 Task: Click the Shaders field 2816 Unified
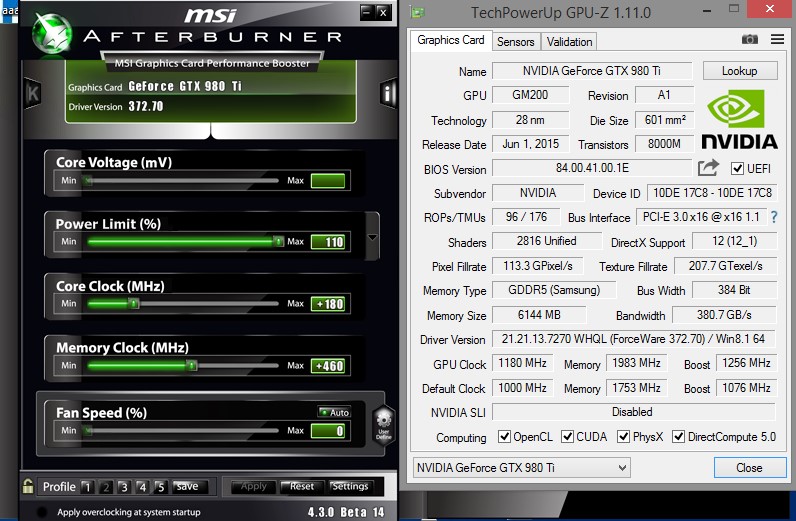547,241
